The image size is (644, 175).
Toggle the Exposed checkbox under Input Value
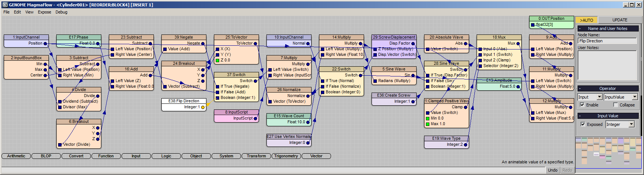[x=583, y=124]
